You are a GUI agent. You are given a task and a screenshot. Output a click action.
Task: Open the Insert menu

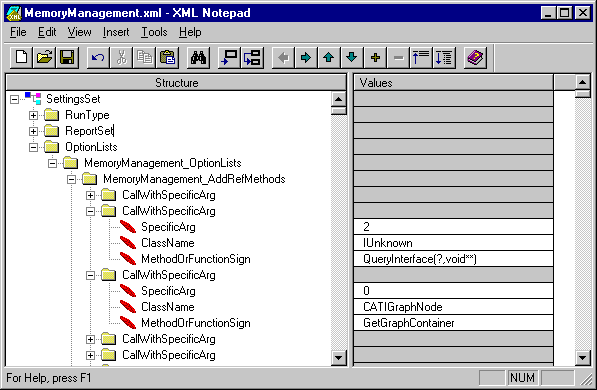(116, 32)
